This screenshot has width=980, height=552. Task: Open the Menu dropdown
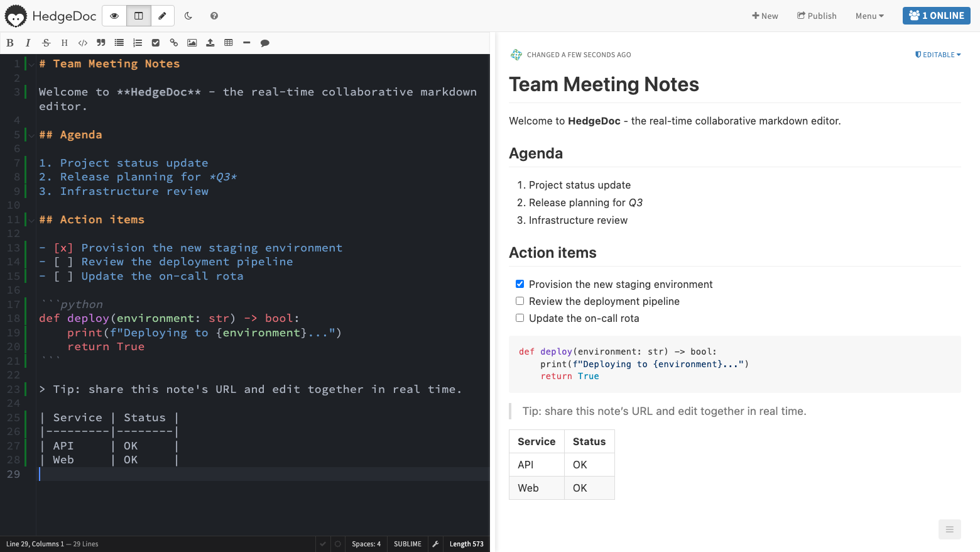[x=869, y=16]
